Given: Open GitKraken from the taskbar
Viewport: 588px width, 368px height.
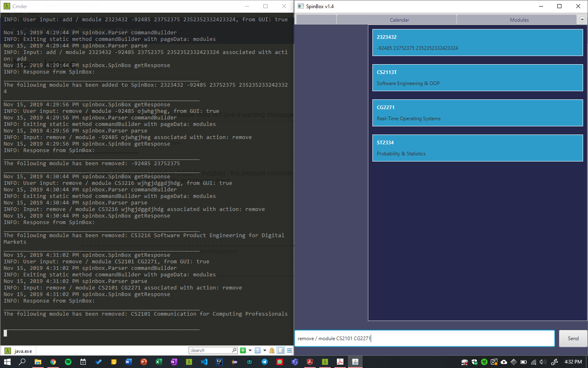Looking at the screenshot, I should (x=249, y=362).
